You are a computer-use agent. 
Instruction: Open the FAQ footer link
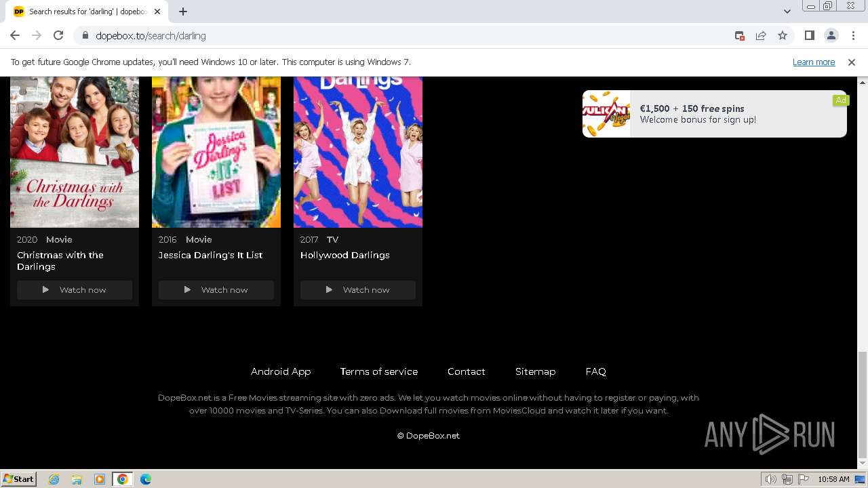tap(595, 371)
